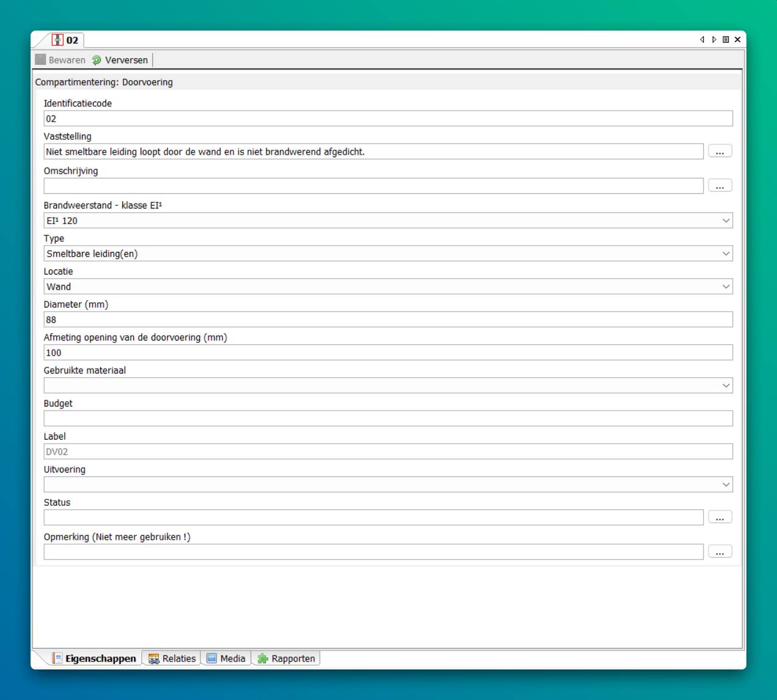Click the 02 document tab icon
The image size is (777, 700).
point(57,40)
